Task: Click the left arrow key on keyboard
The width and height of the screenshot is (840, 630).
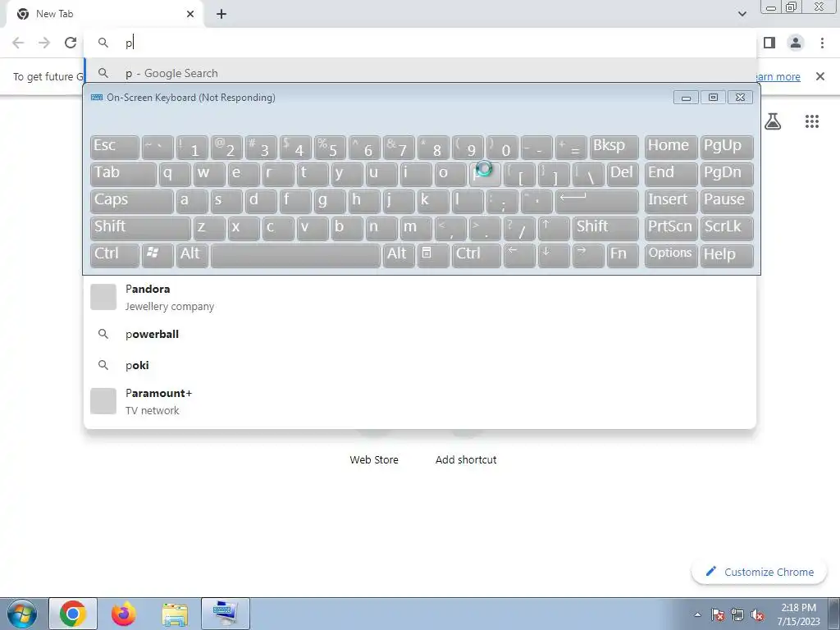Action: click(519, 255)
